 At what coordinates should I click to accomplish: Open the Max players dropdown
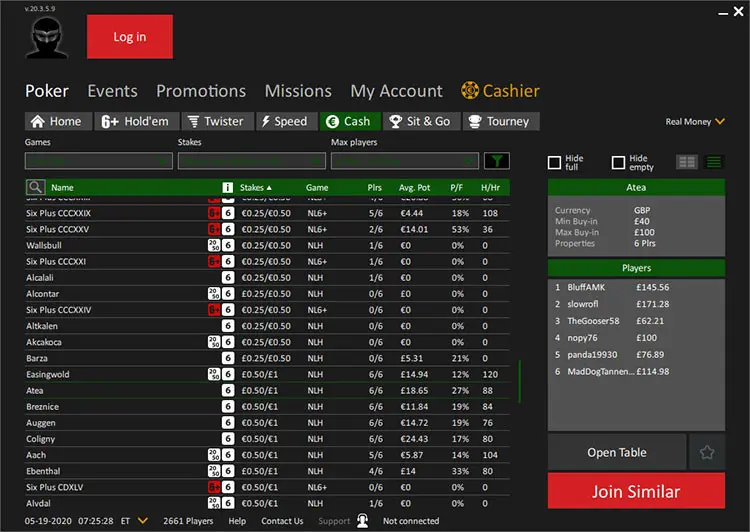coord(404,161)
